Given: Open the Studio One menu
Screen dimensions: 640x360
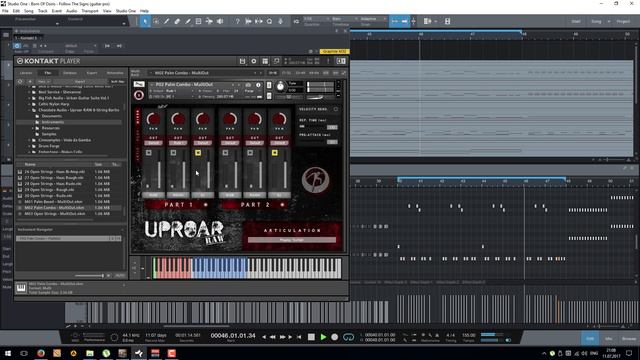Looking at the screenshot, I should coord(126,11).
